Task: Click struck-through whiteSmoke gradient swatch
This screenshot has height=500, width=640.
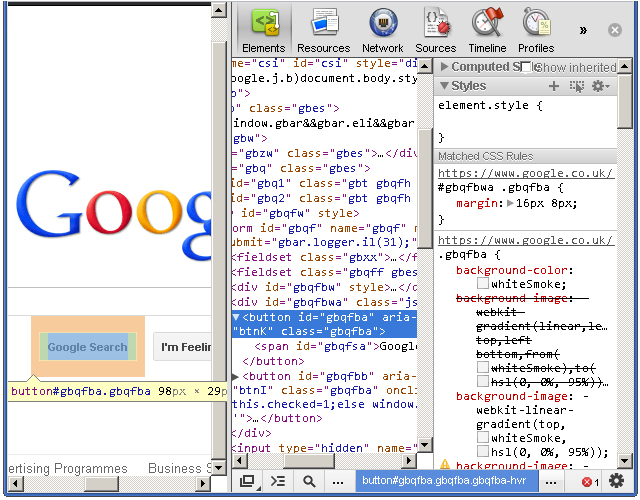Action: coord(482,367)
